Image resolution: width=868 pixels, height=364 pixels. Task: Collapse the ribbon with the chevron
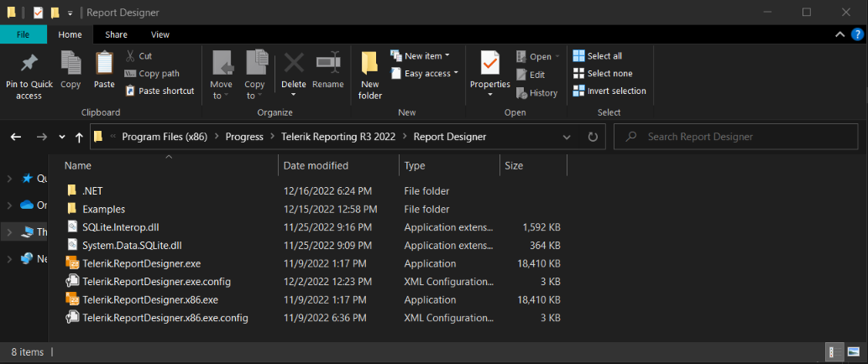(839, 34)
